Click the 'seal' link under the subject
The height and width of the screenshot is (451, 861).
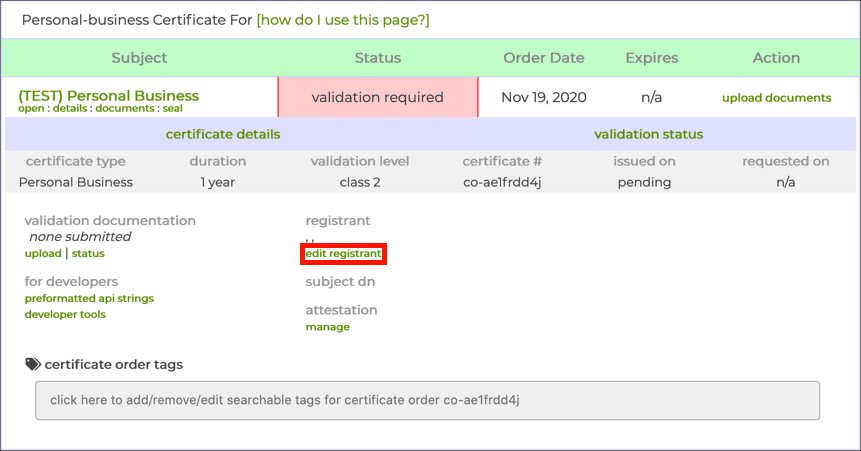(171, 108)
